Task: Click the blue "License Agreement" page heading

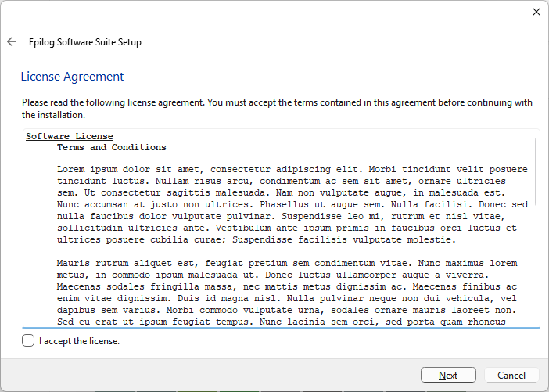Action: pos(72,77)
